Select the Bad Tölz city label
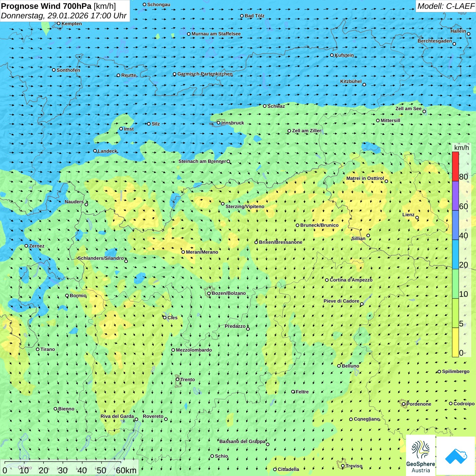Screen dimensions: 476x476 coord(254,16)
